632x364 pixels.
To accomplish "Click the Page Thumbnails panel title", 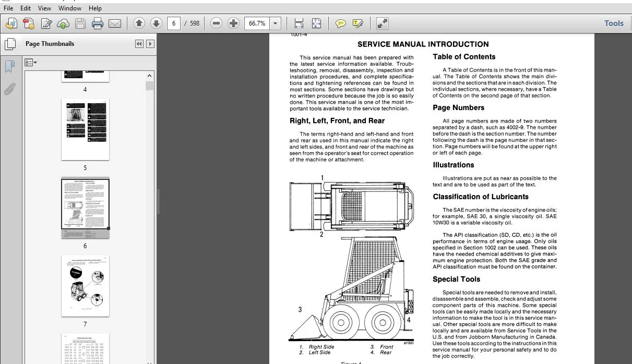I will click(x=50, y=44).
